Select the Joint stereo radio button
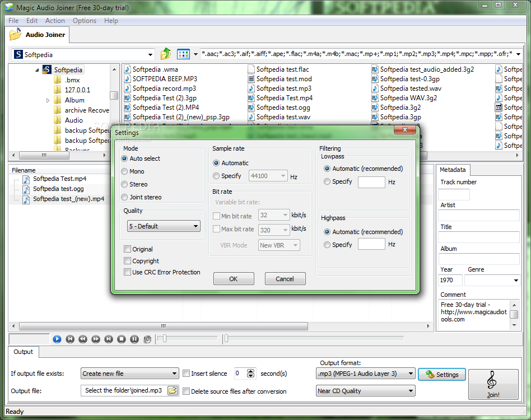This screenshot has width=531, height=420. (x=124, y=197)
